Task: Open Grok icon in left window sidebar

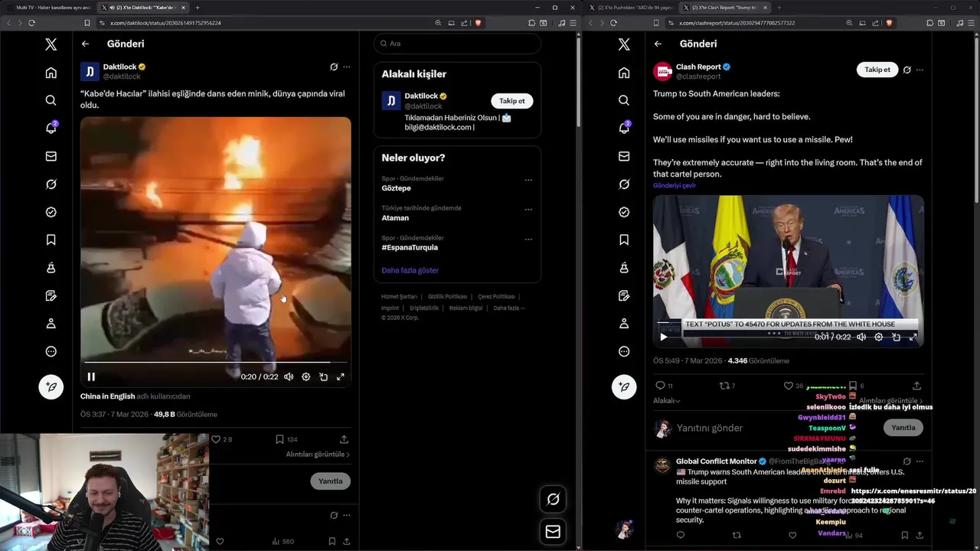Action: point(51,184)
